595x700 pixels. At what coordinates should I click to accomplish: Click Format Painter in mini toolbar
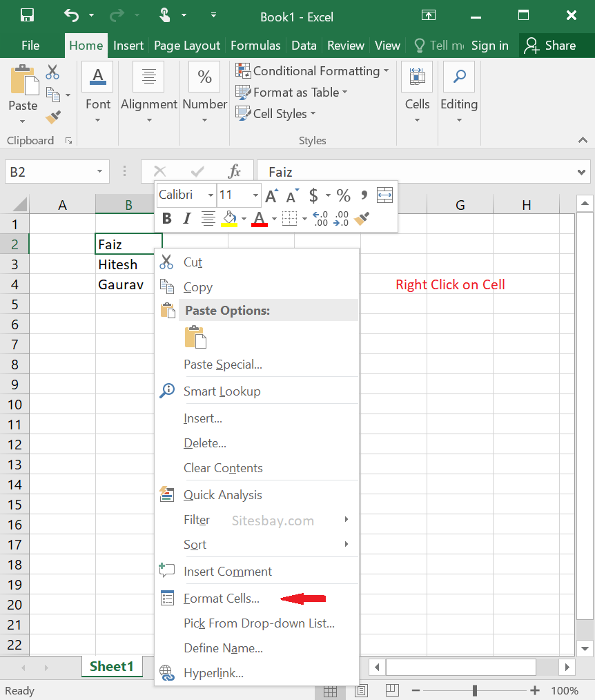362,219
